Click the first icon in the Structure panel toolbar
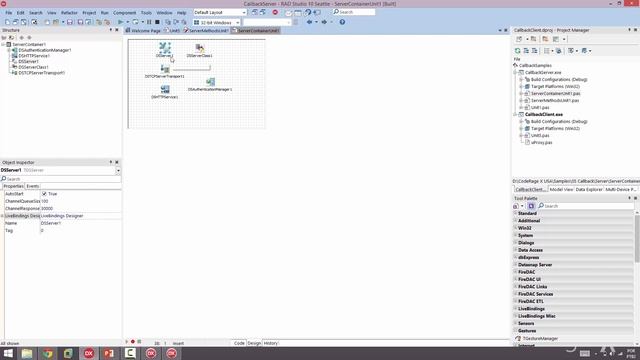 [x=4, y=38]
